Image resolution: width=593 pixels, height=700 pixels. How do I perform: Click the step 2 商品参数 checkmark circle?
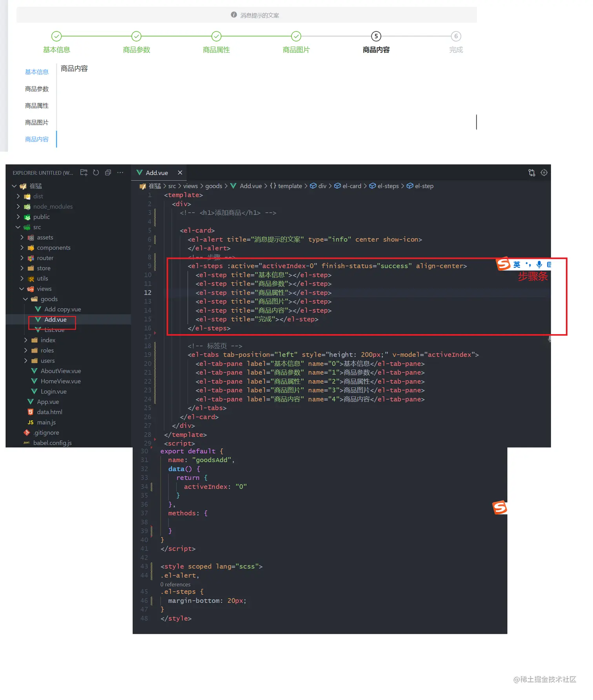pyautogui.click(x=136, y=36)
